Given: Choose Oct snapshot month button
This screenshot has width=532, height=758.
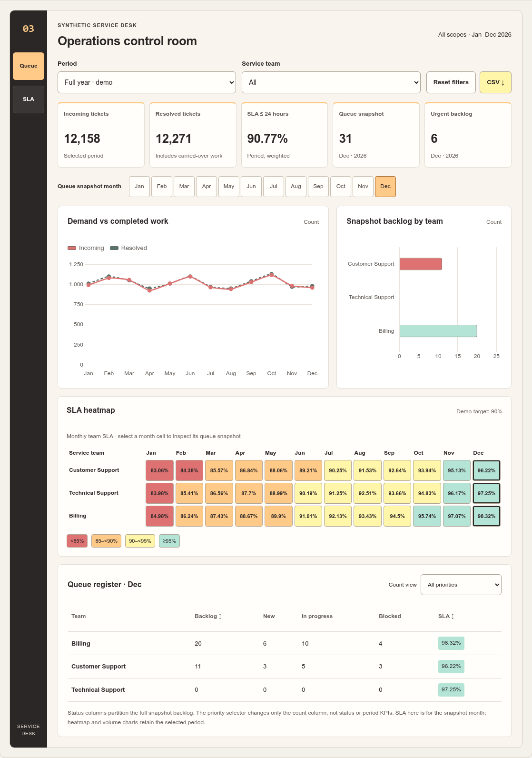Looking at the screenshot, I should coord(341,187).
